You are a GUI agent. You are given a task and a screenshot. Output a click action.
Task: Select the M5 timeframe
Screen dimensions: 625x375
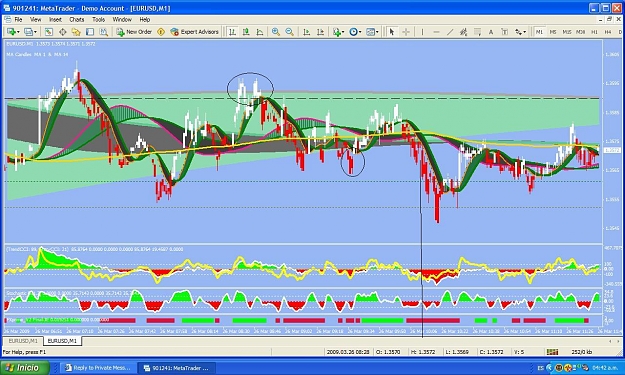coord(553,32)
